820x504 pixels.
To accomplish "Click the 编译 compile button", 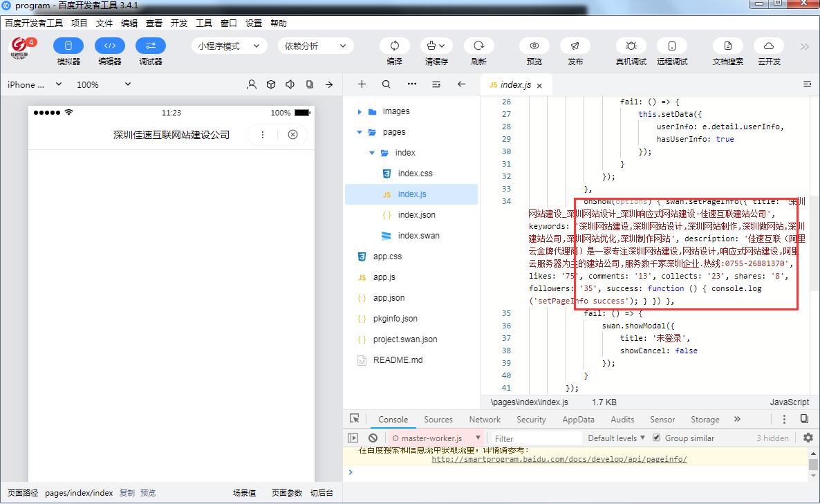I will (395, 46).
